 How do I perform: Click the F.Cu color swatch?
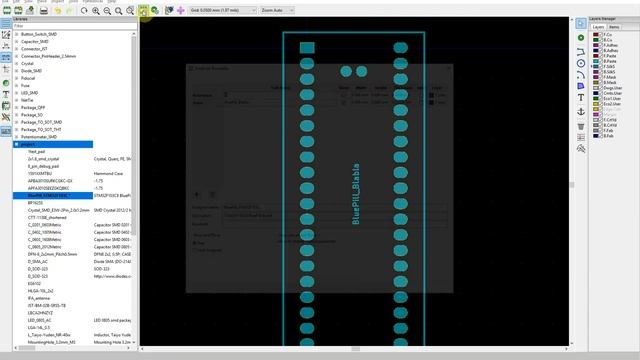tap(596, 35)
